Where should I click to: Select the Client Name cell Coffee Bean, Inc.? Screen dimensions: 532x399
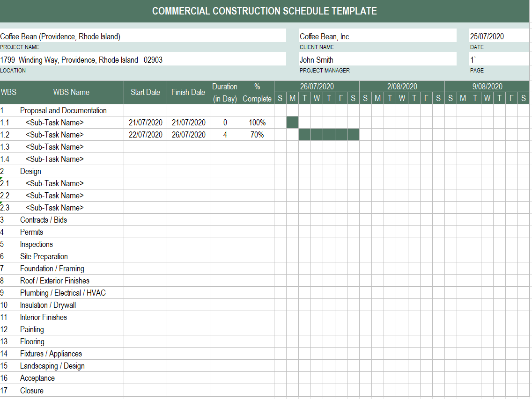coord(325,36)
